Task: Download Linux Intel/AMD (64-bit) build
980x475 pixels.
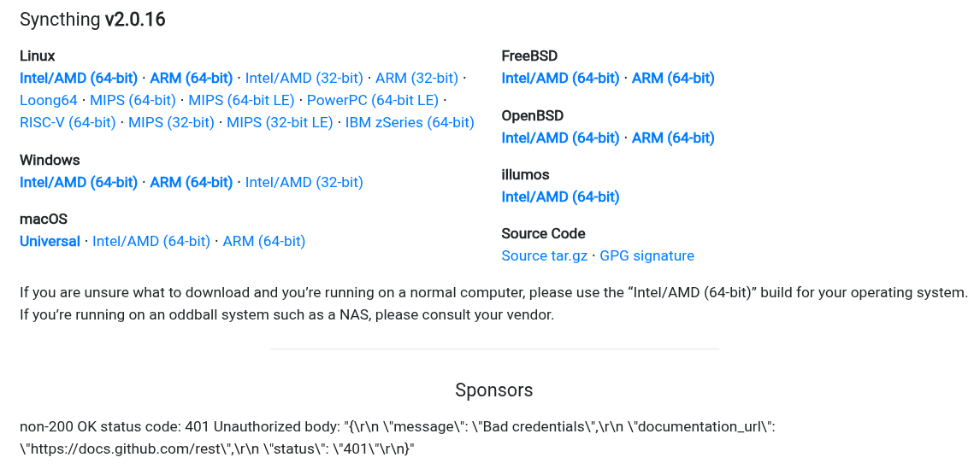Action: coord(79,78)
